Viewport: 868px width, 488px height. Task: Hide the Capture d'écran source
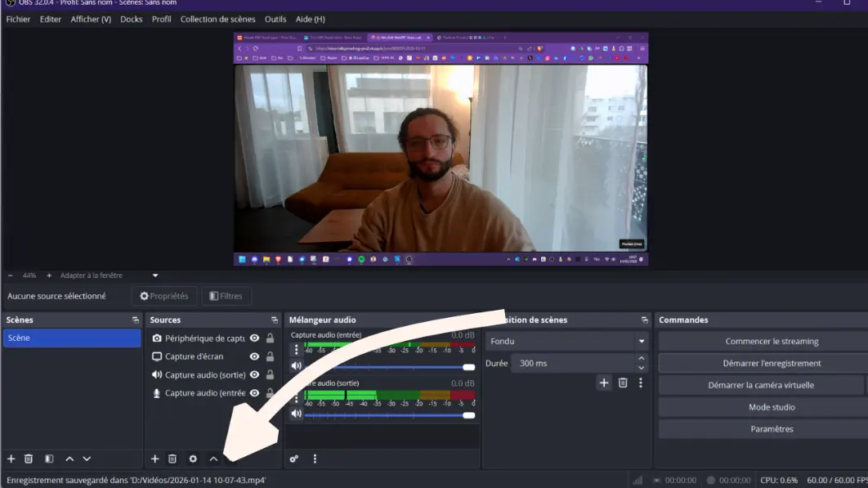[254, 356]
